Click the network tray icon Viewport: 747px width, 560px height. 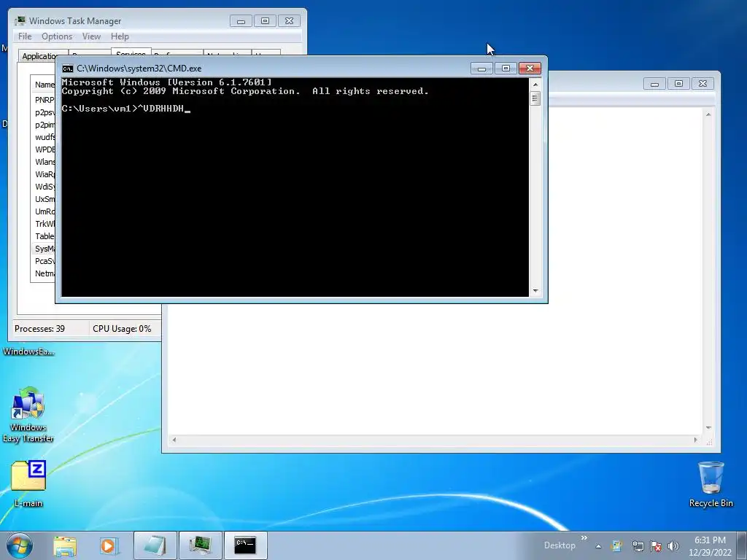click(638, 546)
